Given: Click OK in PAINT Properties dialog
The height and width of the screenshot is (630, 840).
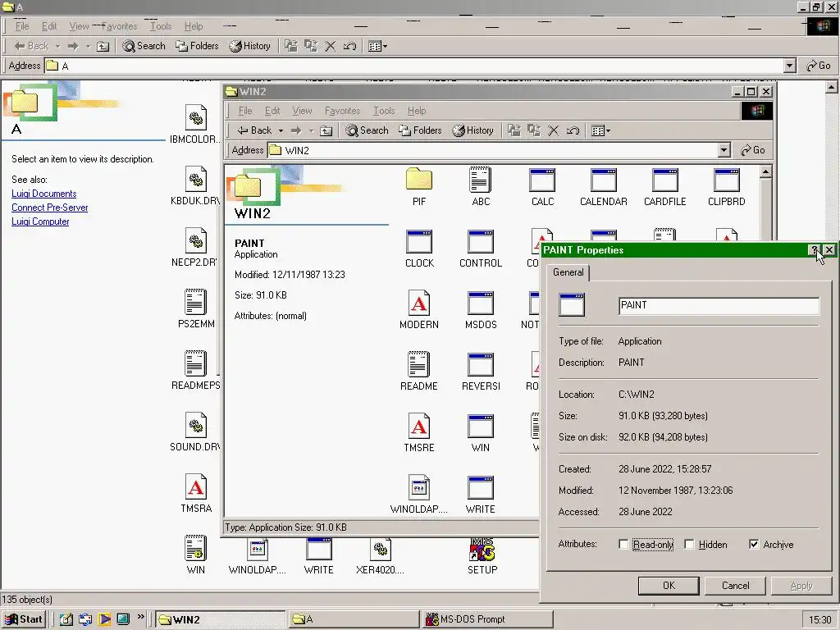Looking at the screenshot, I should (669, 586).
